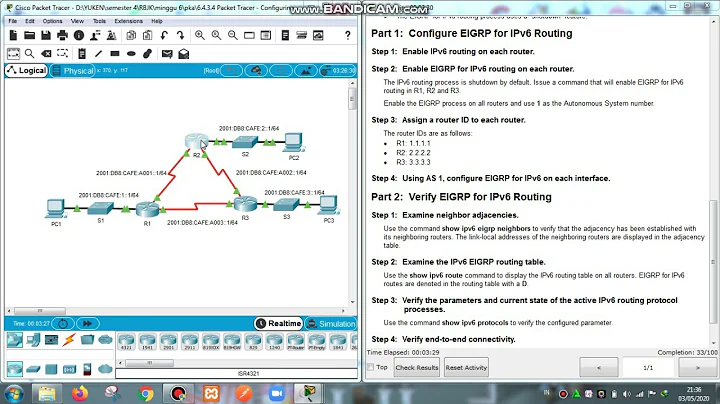This screenshot has height=404, width=720.
Task: Open switch S2 in the workspace
Action: pos(245,142)
